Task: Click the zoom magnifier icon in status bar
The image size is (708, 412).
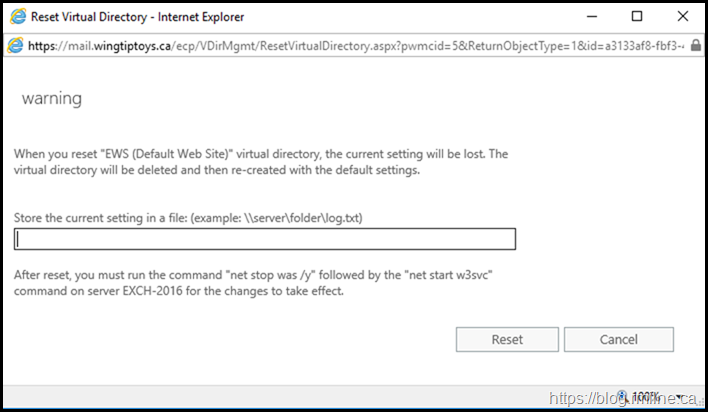Action: click(622, 396)
